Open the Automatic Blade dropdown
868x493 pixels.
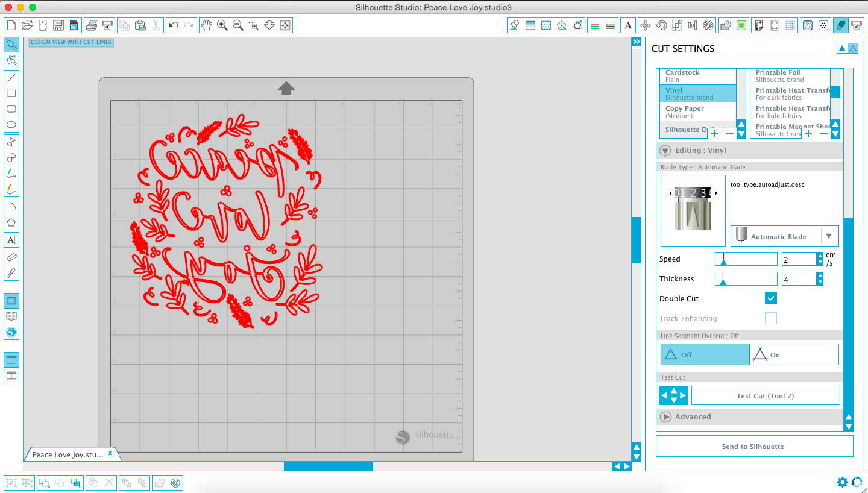[829, 237]
